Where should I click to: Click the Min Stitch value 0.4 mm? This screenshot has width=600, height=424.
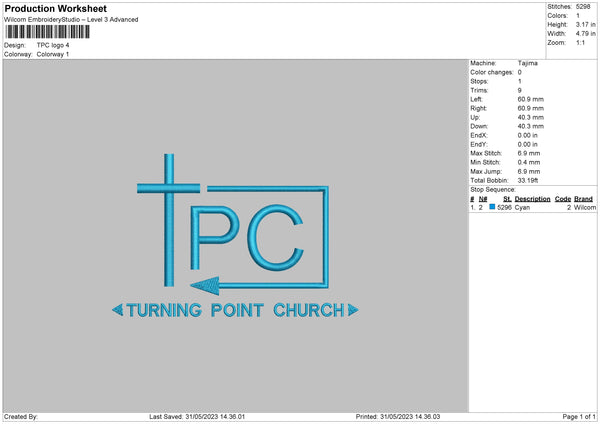tap(529, 163)
